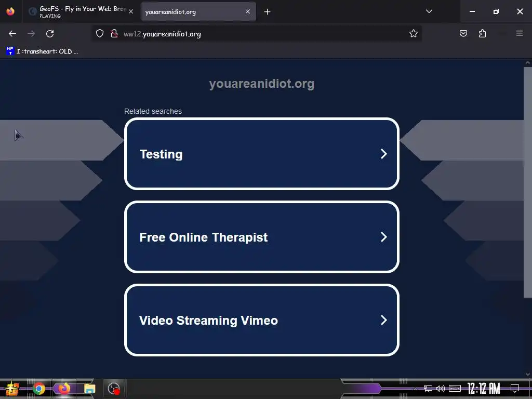Open File Explorer from the taskbar
Screen dimensions: 532x399
[x=89, y=389]
